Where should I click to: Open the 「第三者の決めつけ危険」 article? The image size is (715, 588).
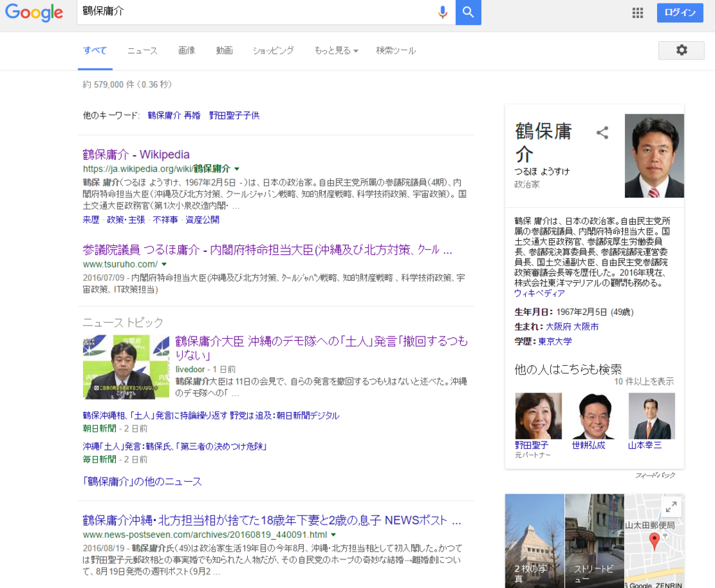tap(174, 446)
